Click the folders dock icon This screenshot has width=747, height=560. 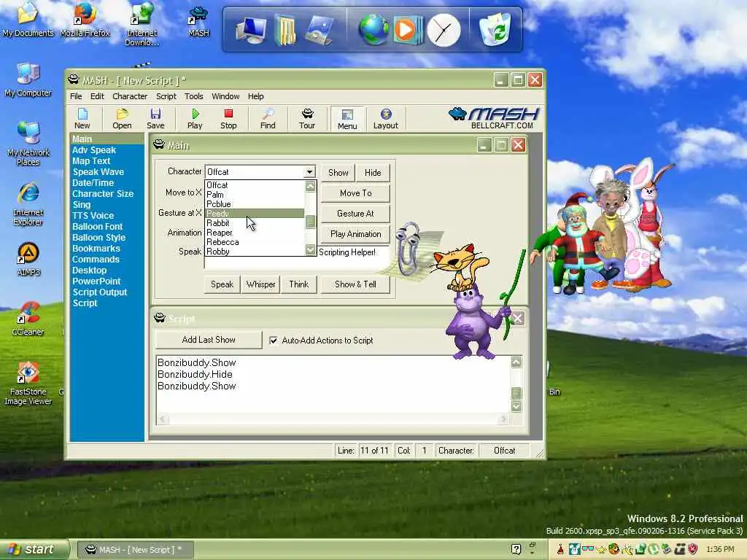click(x=285, y=30)
